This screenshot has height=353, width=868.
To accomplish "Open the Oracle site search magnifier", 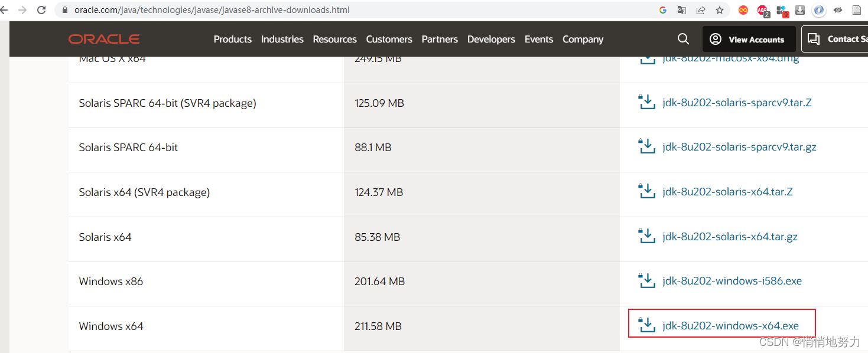I will pos(683,39).
